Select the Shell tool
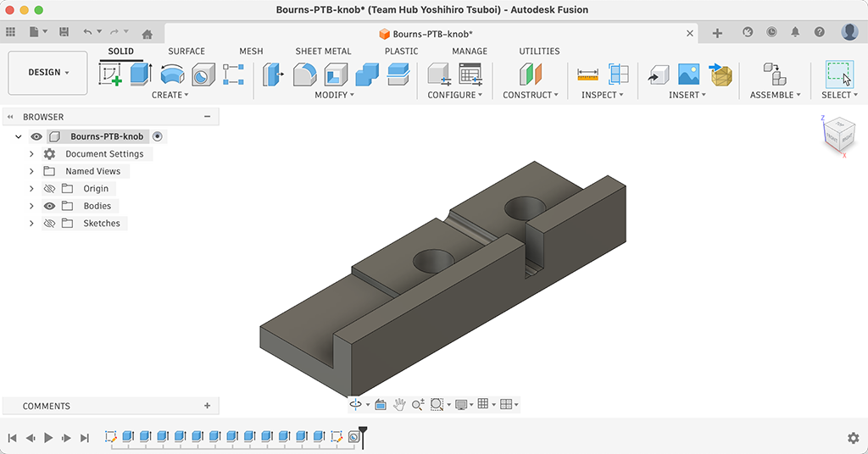The image size is (868, 454). [336, 74]
